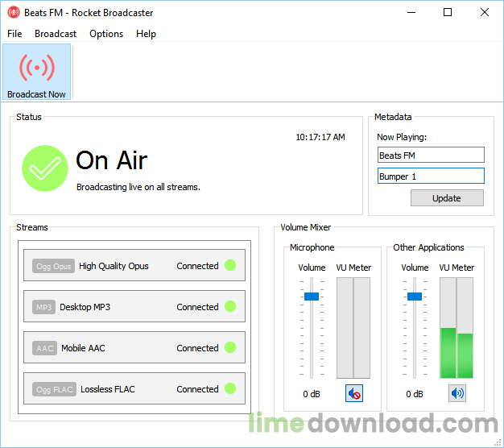This screenshot has width=504, height=448.
Task: Click 'Broadcasting live on all streams.' text
Action: (138, 187)
